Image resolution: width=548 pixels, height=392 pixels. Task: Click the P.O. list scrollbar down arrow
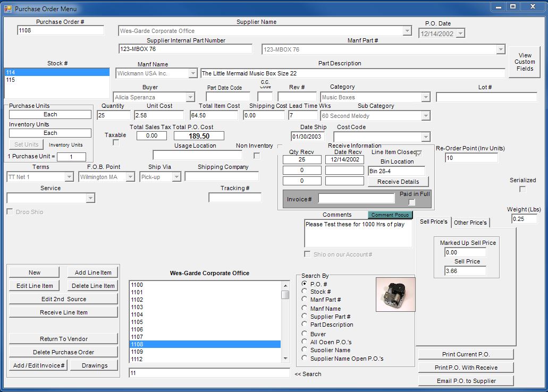click(x=285, y=359)
